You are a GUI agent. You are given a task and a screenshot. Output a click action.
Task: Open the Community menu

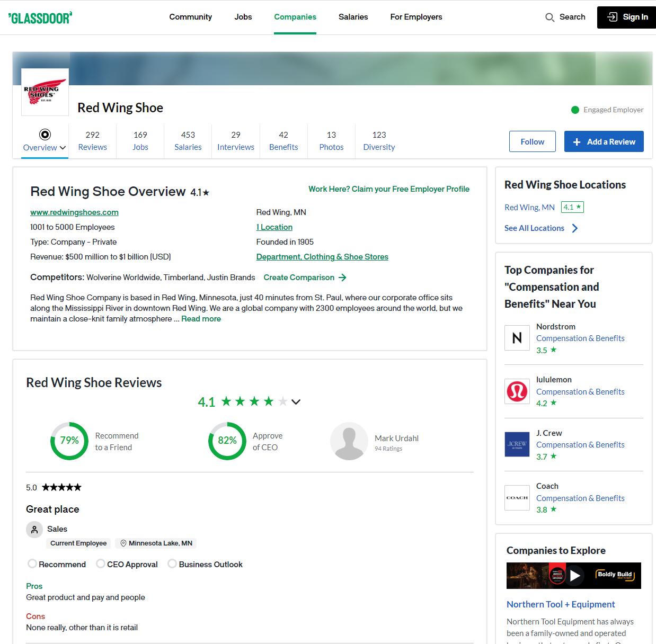(x=191, y=17)
